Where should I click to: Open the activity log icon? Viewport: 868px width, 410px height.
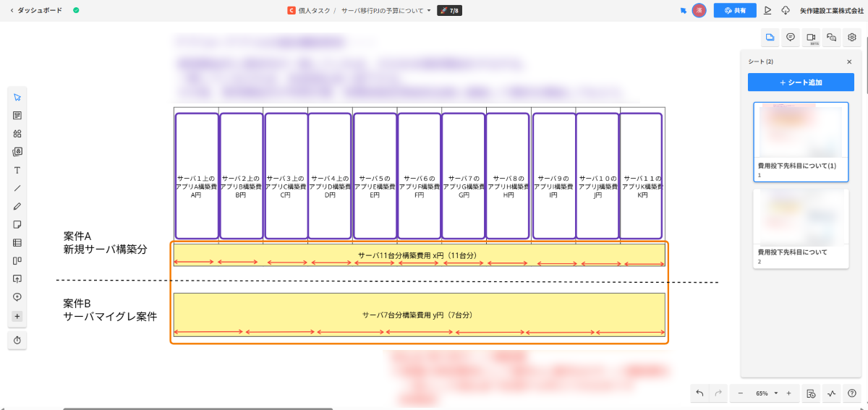point(832,393)
